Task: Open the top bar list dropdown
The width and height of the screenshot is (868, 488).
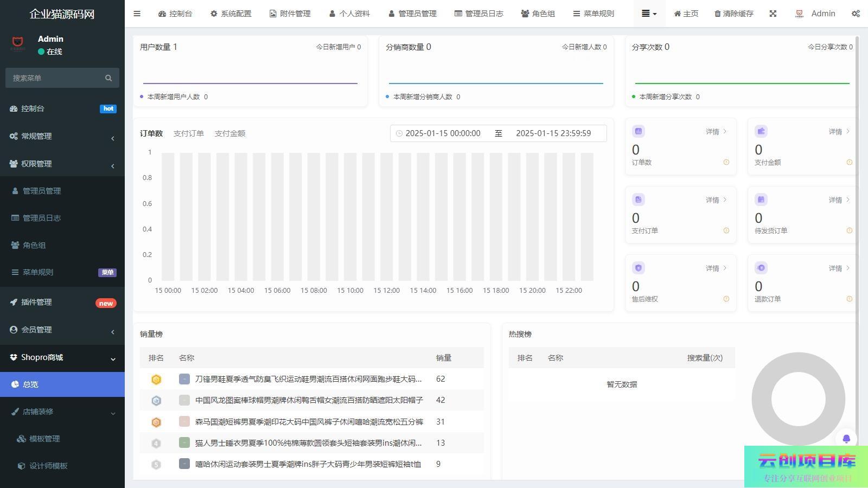Action: (649, 14)
